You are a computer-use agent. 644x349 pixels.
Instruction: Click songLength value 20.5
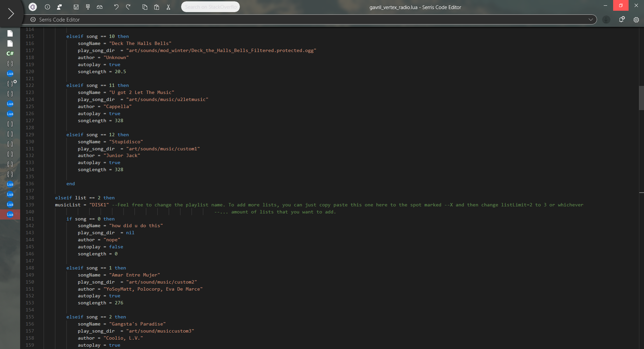[120, 71]
